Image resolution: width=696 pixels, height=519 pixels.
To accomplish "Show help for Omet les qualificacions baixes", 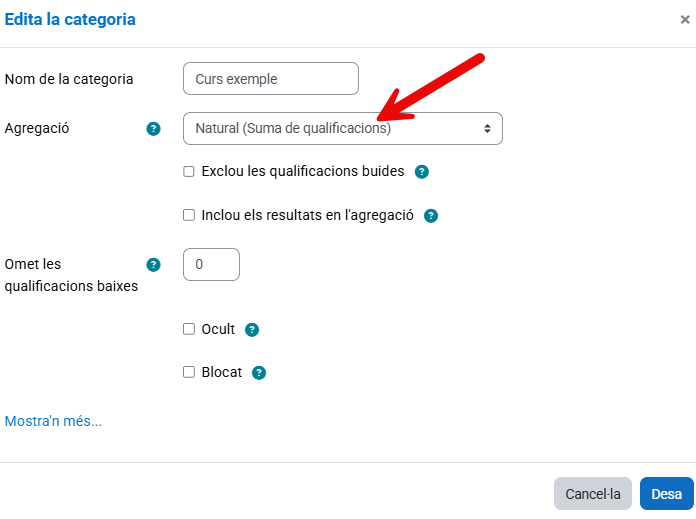I will pyautogui.click(x=153, y=265).
